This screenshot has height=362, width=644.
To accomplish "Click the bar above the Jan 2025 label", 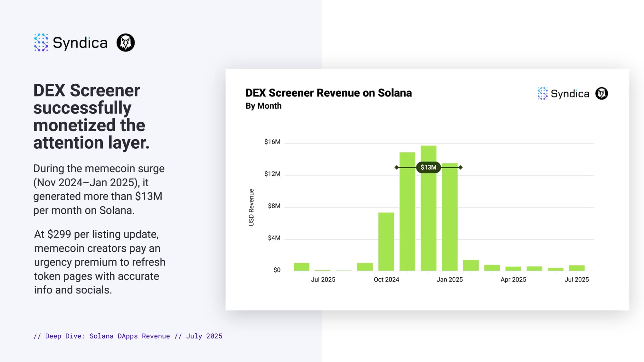I will pyautogui.click(x=450, y=217).
